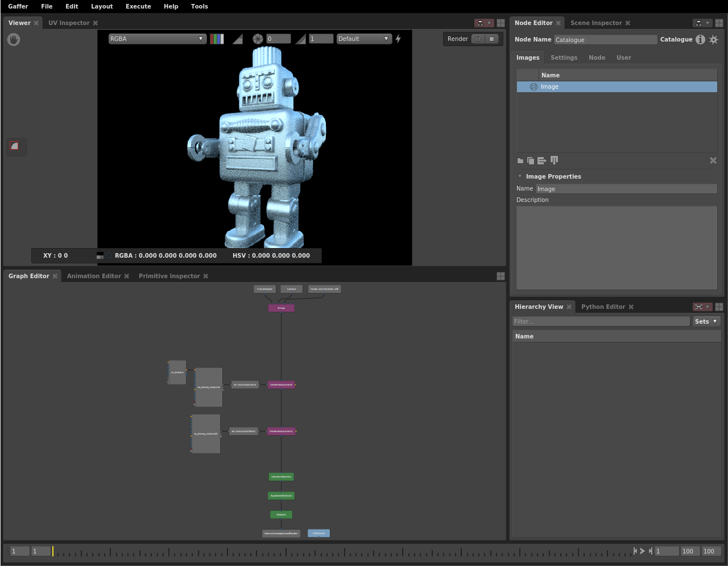728x566 pixels.
Task: Open the UV Inspector tab
Action: (x=69, y=23)
